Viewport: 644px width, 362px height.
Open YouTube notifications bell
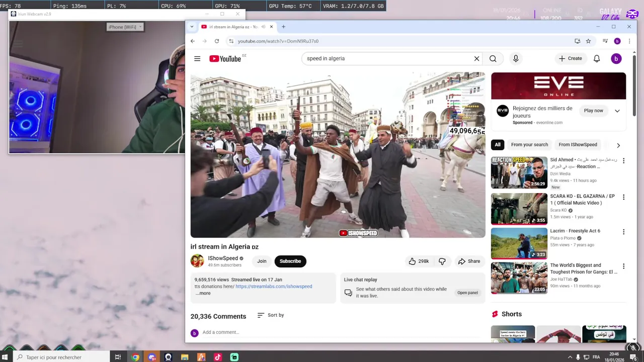pos(597,59)
